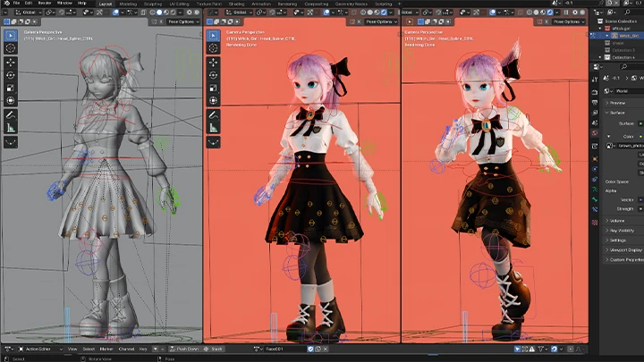Choose the Annotate tool in left viewport
The image size is (644, 362).
(11, 115)
